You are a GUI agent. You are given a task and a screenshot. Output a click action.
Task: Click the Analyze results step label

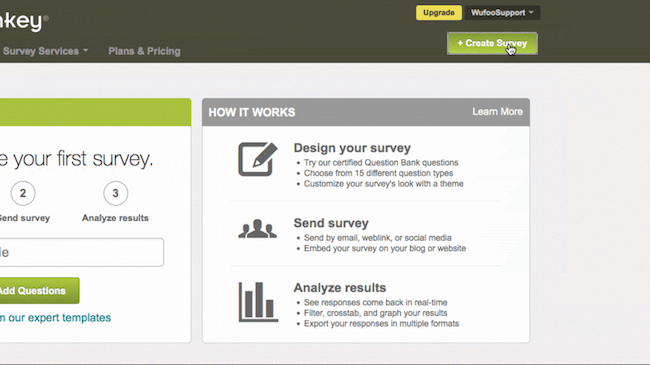tap(115, 218)
